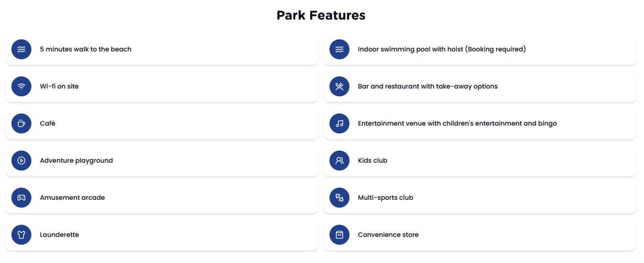Screen dimensions: 644x263
Task: Click the coffee cup Café icon
Action: pos(21,123)
